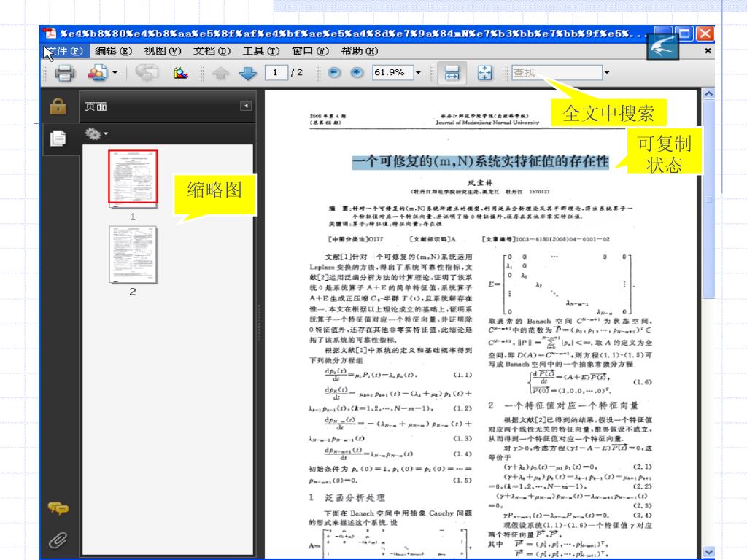Collapse the Pages panel with arrow button
747x560 pixels.
[246, 106]
